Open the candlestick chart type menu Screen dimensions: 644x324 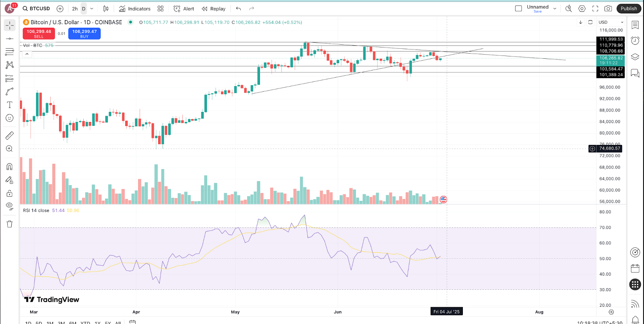(106, 8)
